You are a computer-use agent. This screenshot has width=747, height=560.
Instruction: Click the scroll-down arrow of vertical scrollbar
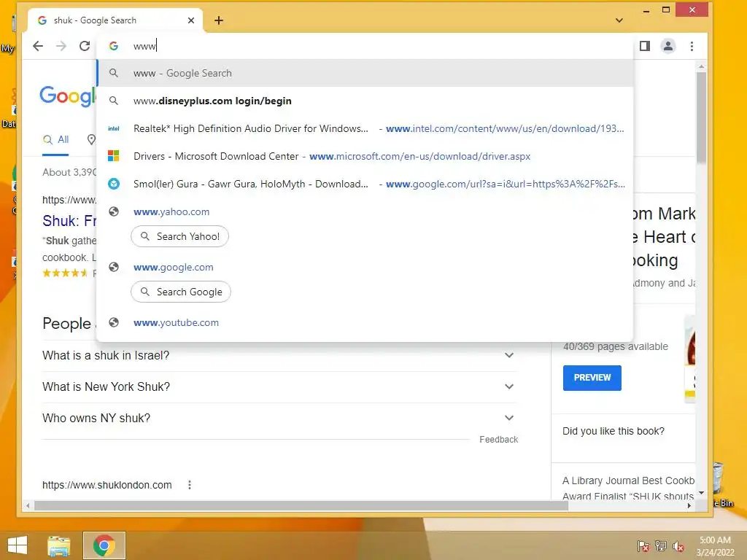701,493
